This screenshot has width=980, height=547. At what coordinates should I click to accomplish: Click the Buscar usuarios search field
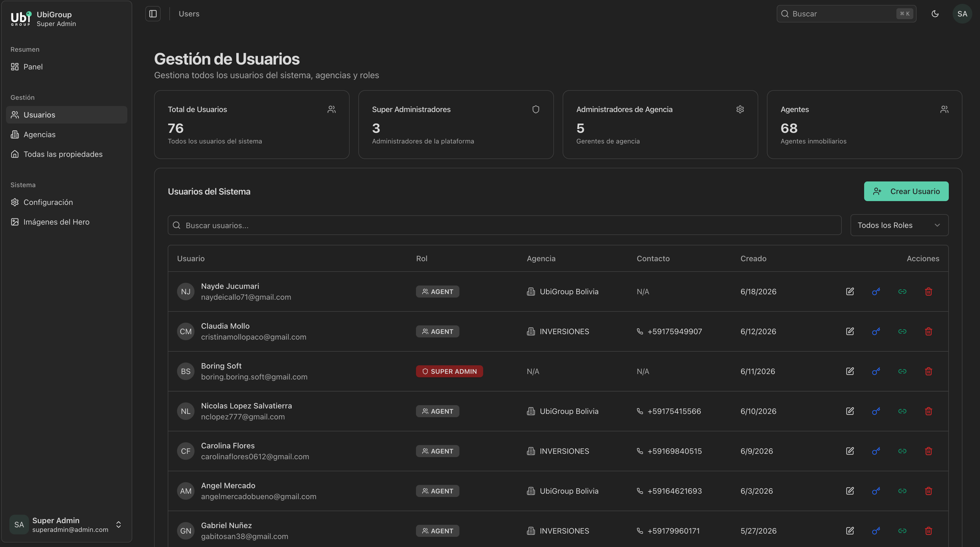click(504, 225)
